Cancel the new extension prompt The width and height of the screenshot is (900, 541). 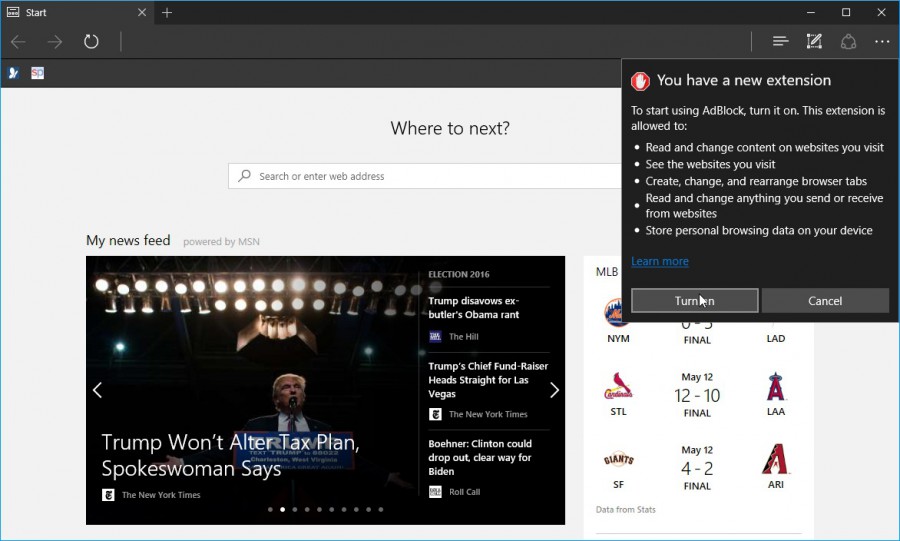[825, 301]
